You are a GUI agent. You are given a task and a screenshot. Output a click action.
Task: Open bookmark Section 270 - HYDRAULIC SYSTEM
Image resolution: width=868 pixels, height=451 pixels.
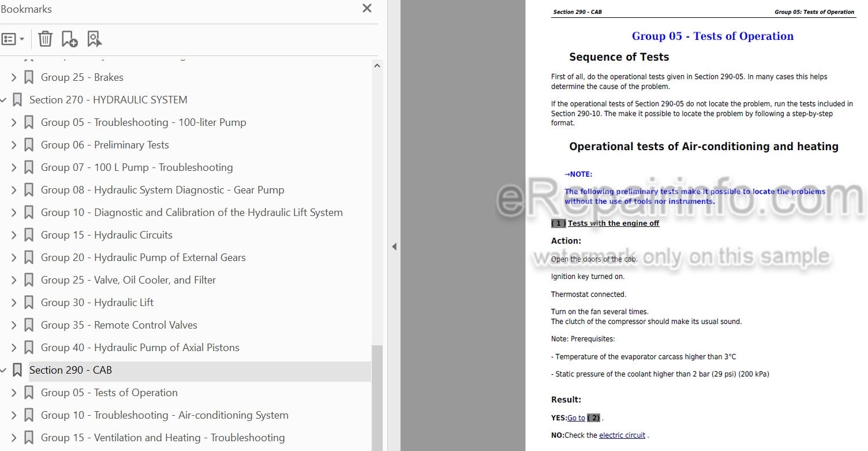click(x=108, y=100)
